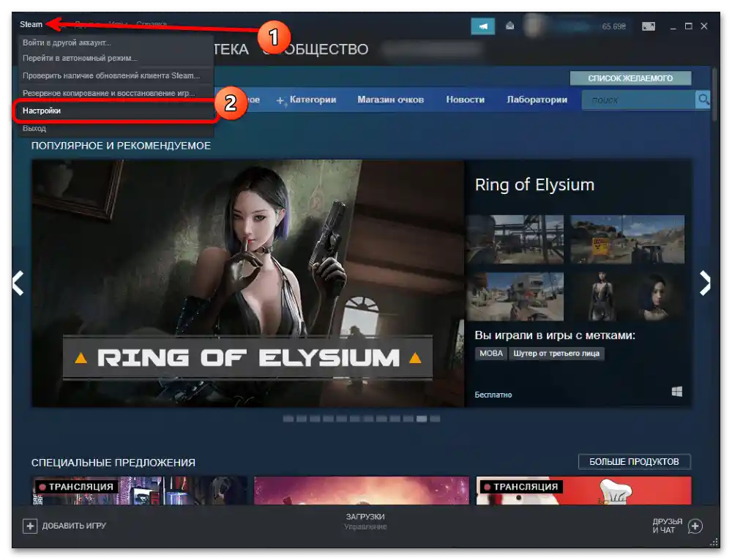The width and height of the screenshot is (732, 560).
Task: Click the Windows platform icon
Action: pos(677,392)
